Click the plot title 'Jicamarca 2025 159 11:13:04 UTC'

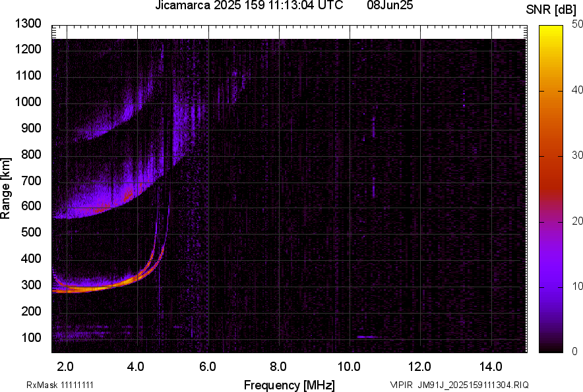click(249, 5)
